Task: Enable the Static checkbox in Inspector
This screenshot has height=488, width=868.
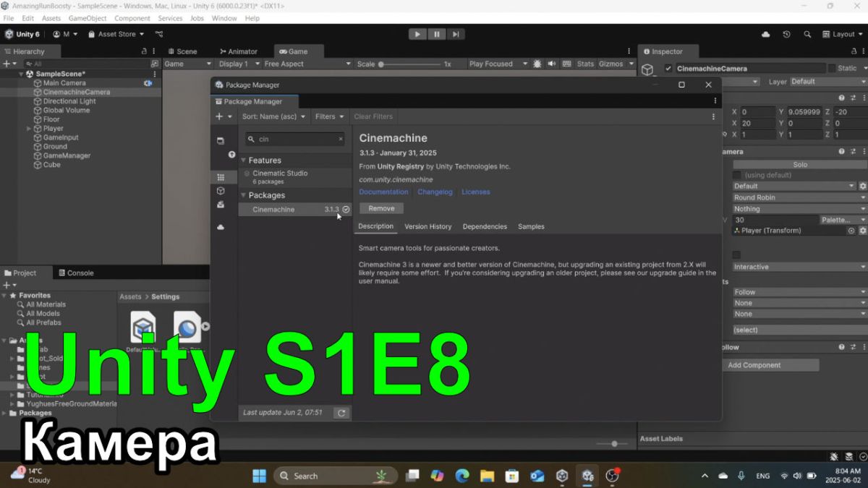Action: [x=832, y=69]
